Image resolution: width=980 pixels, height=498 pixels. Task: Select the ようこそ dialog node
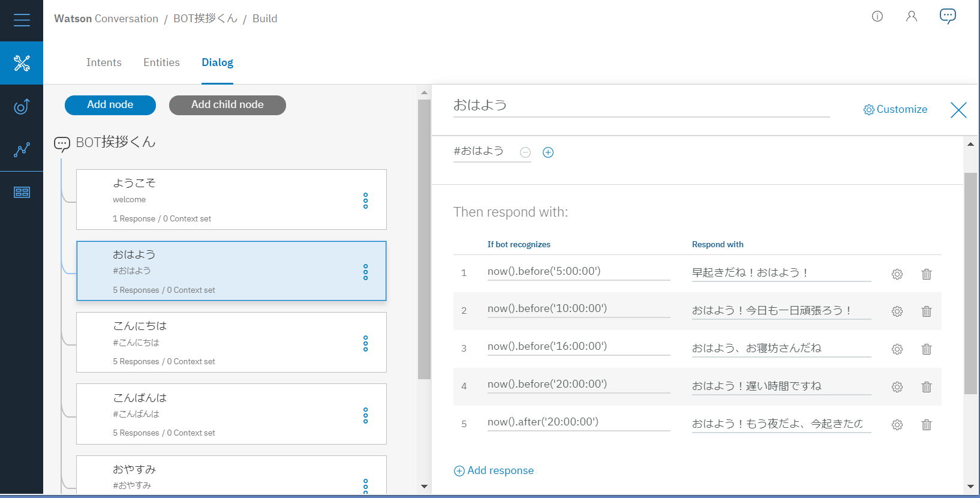coord(232,200)
